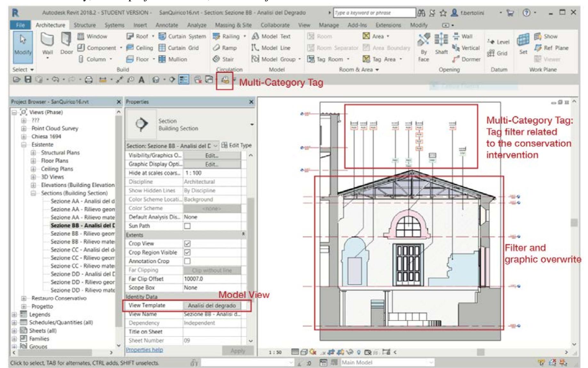This screenshot has height=368, width=588.
Task: Open the Select panel dropdown
Action: click(23, 69)
